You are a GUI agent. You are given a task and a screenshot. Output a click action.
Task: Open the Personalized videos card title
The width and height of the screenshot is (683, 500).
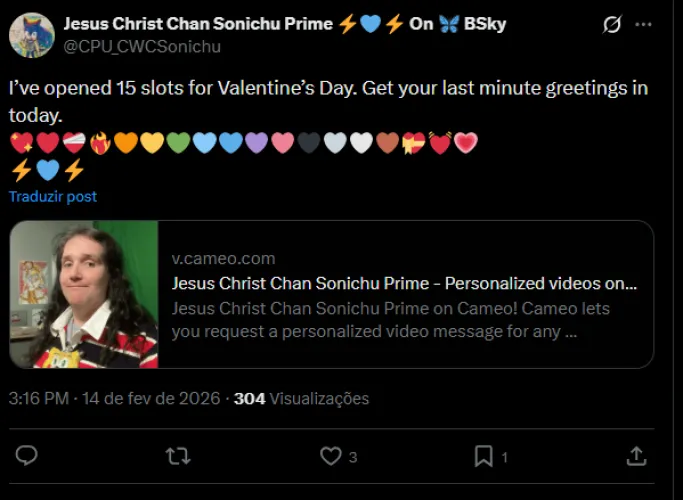tap(404, 283)
